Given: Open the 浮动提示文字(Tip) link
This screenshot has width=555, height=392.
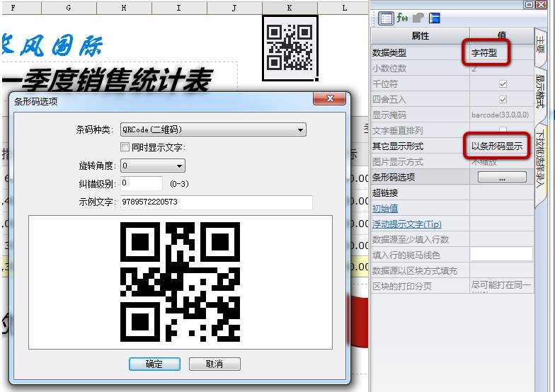Looking at the screenshot, I should coord(406,224).
